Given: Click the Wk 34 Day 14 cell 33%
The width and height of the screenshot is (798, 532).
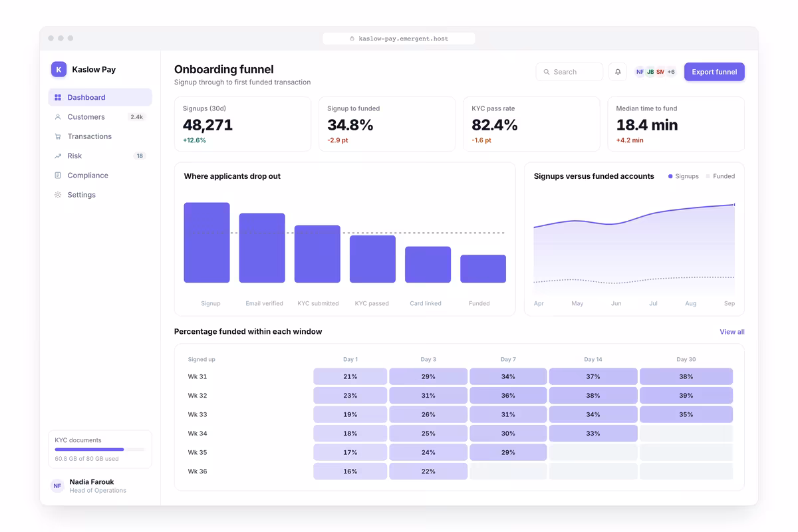Looking at the screenshot, I should pos(593,434).
